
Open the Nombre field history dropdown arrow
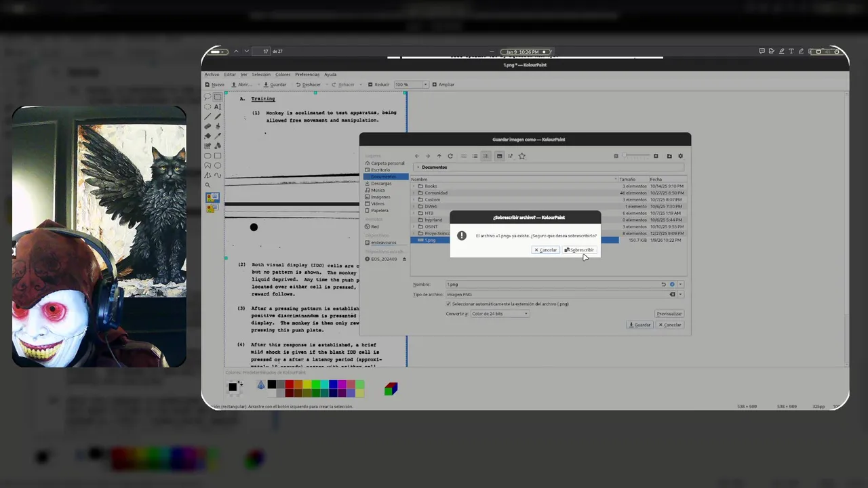click(x=680, y=285)
